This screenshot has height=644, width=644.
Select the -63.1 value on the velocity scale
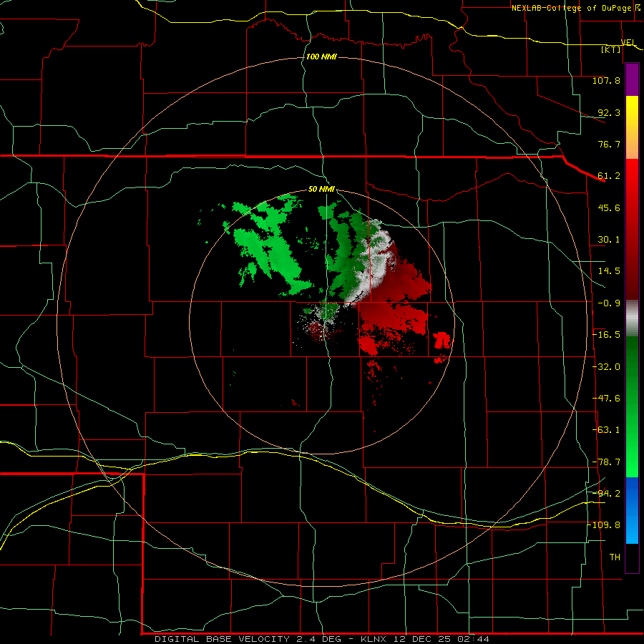coord(606,430)
